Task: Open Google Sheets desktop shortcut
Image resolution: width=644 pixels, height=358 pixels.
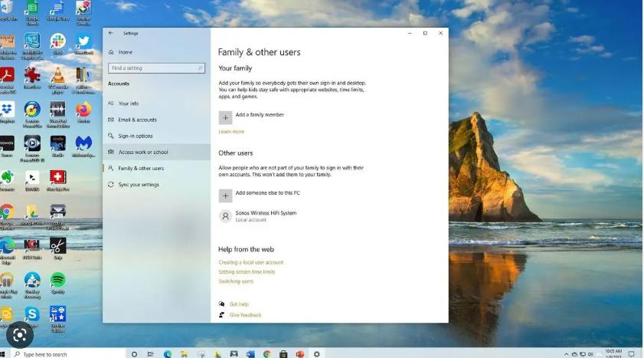Action: coord(32,12)
